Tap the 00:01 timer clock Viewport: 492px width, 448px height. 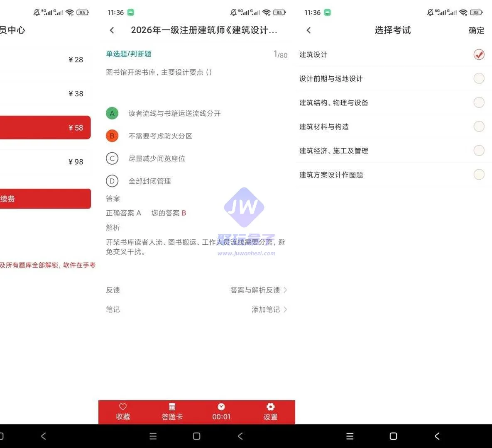[x=221, y=407]
